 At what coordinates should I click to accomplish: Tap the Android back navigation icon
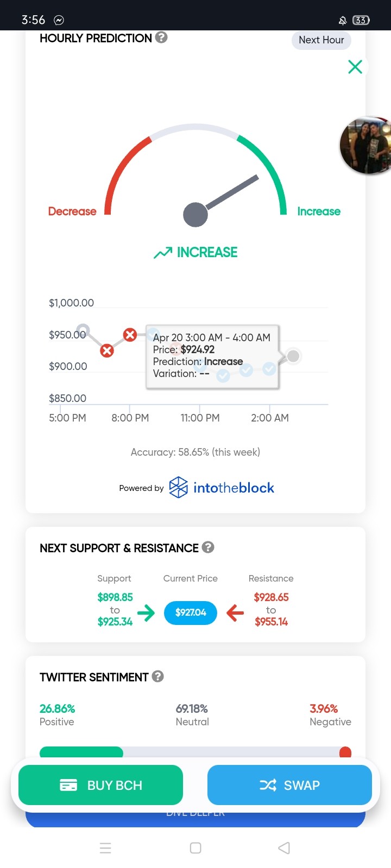click(284, 848)
